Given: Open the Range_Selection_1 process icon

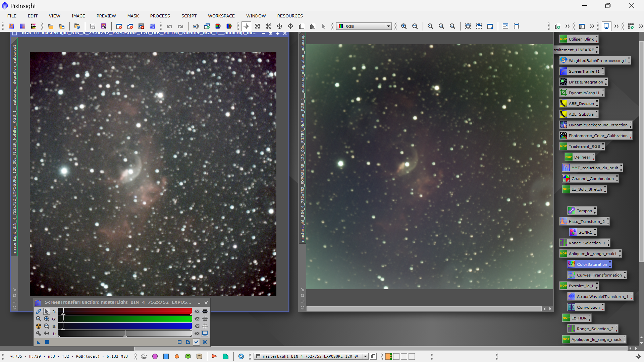Looking at the screenshot, I should [x=585, y=243].
